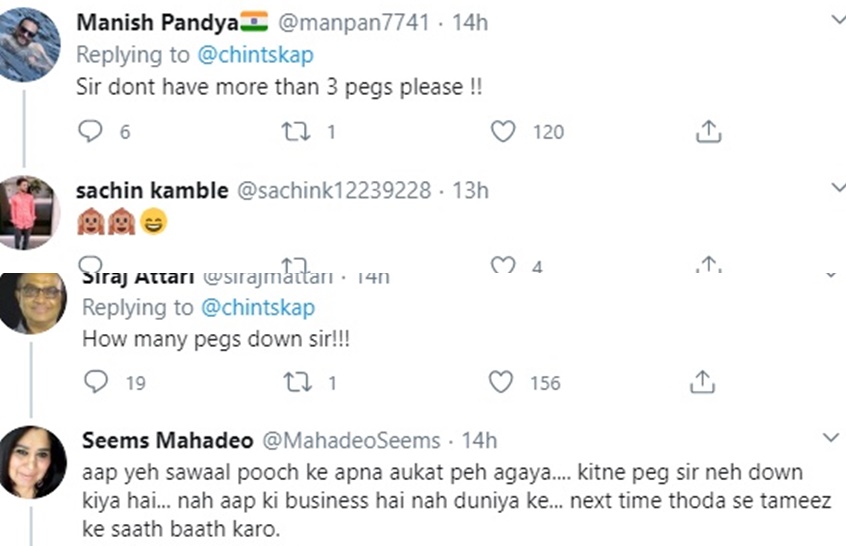Open more options for Manish Pandya's tweet
Screen dimensions: 846x546
pyautogui.click(x=836, y=20)
